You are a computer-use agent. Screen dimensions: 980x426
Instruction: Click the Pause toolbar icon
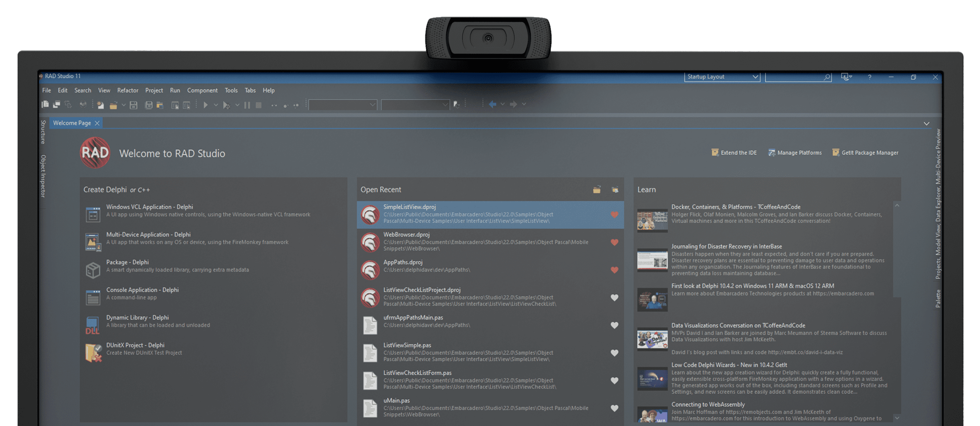pyautogui.click(x=247, y=105)
